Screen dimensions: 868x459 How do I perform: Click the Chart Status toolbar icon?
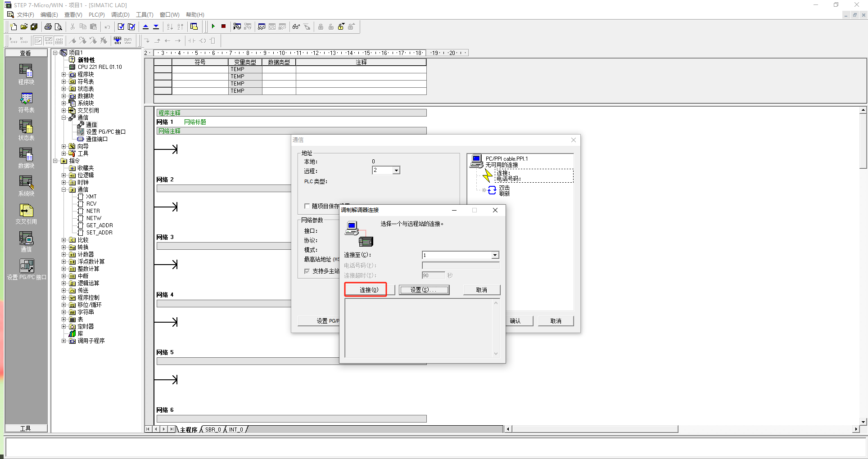coord(262,27)
